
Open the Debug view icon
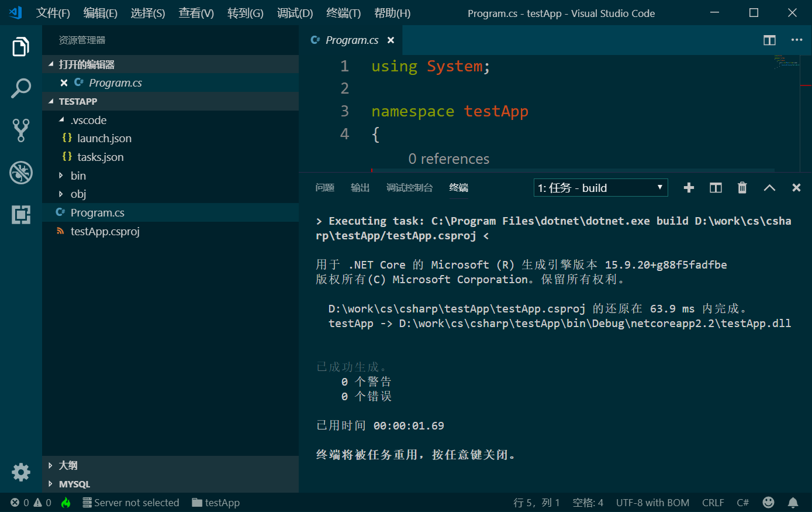pyautogui.click(x=21, y=173)
